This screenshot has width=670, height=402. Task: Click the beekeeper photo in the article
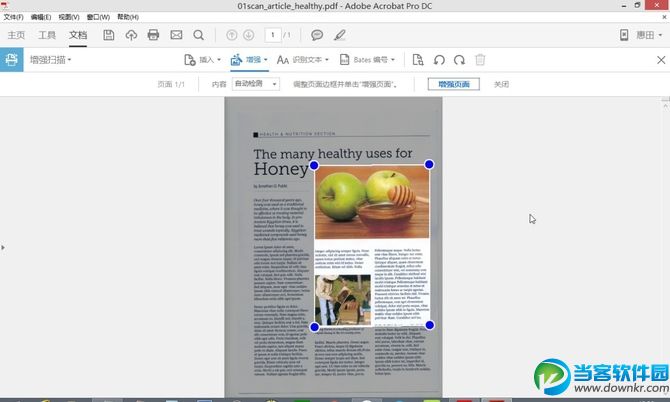343,300
